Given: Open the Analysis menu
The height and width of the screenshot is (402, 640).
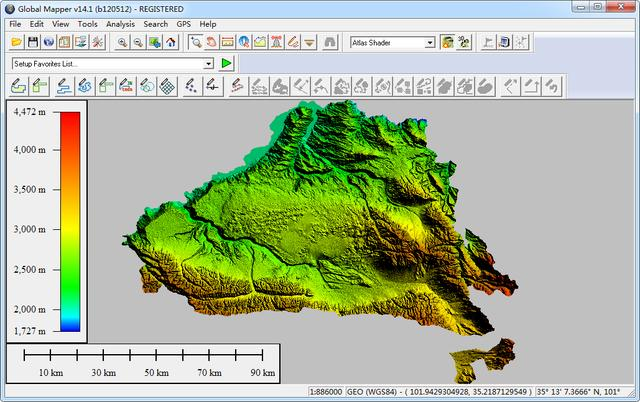Looking at the screenshot, I should pos(120,23).
